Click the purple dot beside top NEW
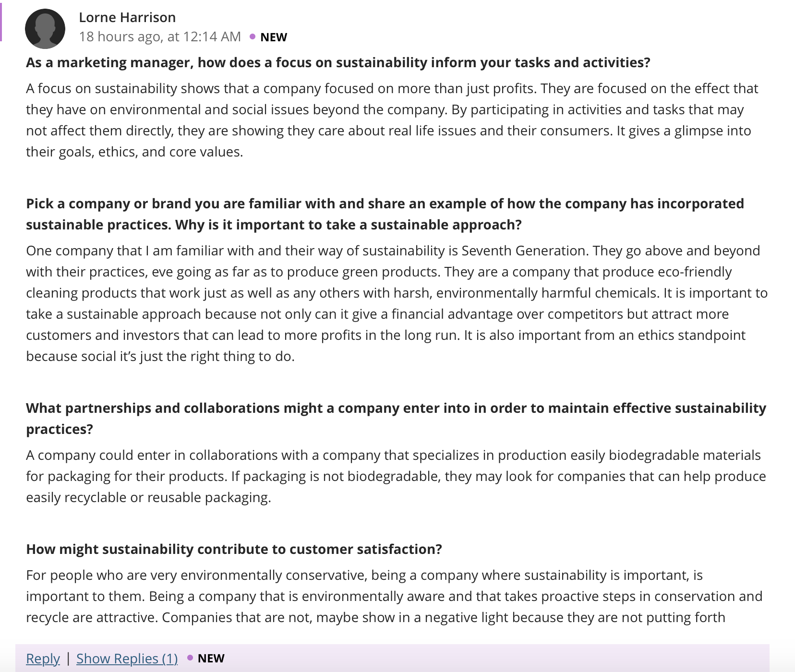 click(x=253, y=36)
